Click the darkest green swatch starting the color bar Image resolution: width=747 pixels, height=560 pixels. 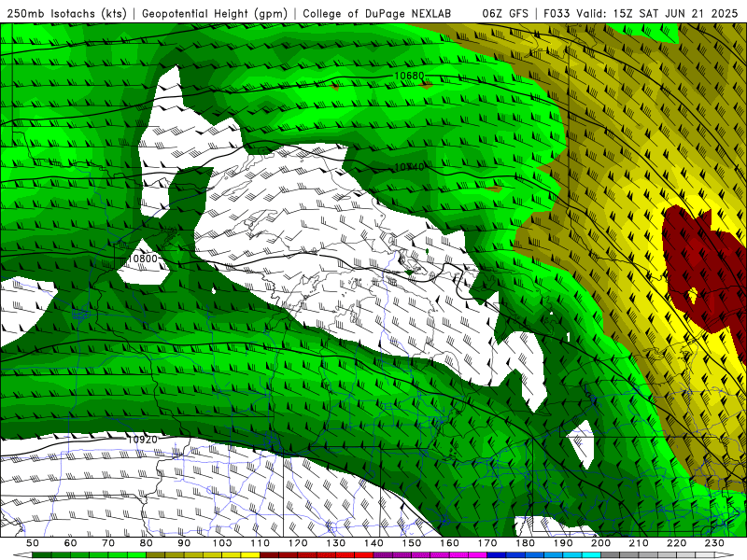point(42,555)
